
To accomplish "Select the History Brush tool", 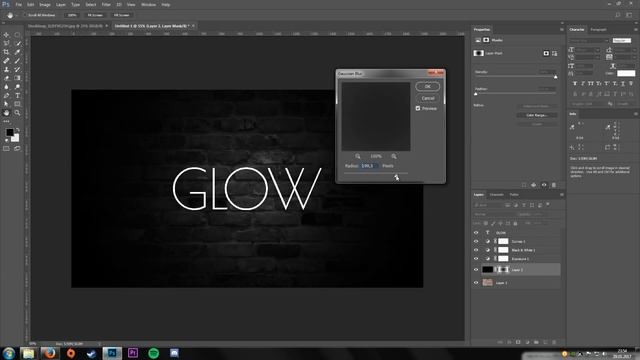I will pyautogui.click(x=17, y=69).
